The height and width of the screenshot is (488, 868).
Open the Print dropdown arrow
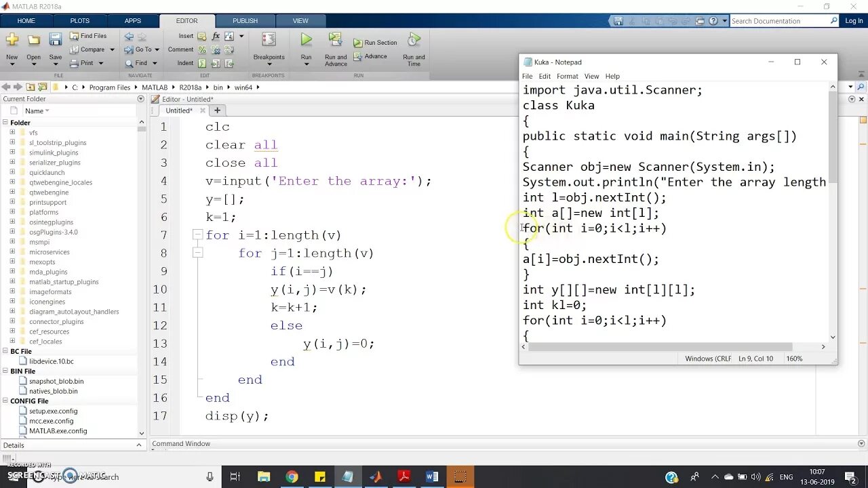[x=100, y=63]
